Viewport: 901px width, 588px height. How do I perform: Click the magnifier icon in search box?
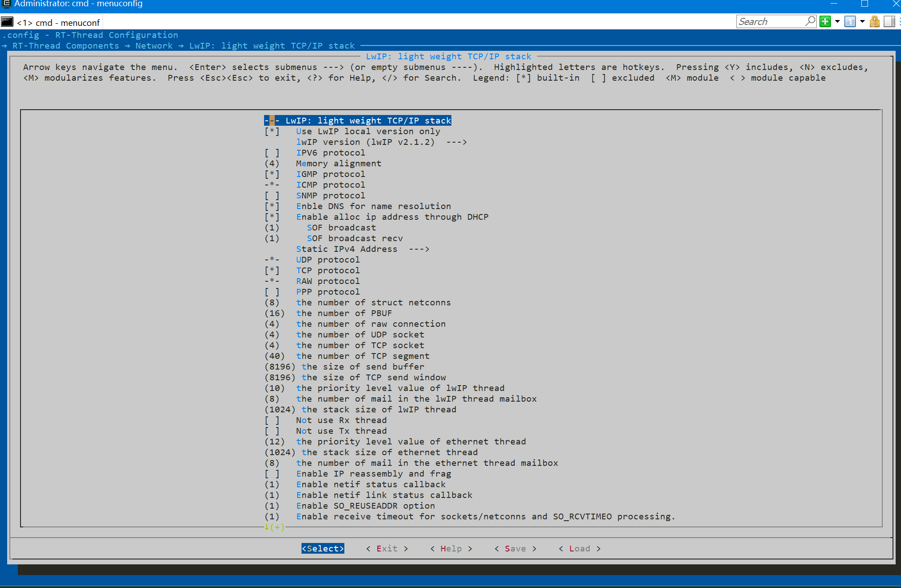point(810,21)
